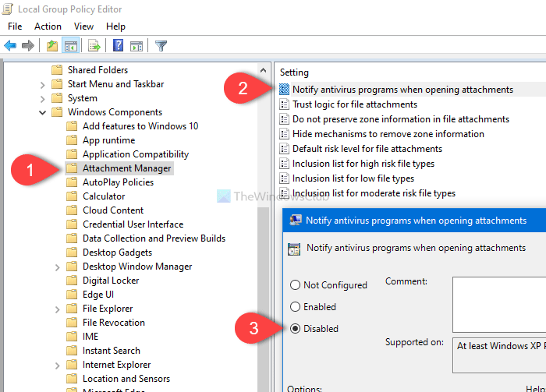This screenshot has width=546, height=392.
Task: Select Default risk level for file attachments
Action: point(367,149)
